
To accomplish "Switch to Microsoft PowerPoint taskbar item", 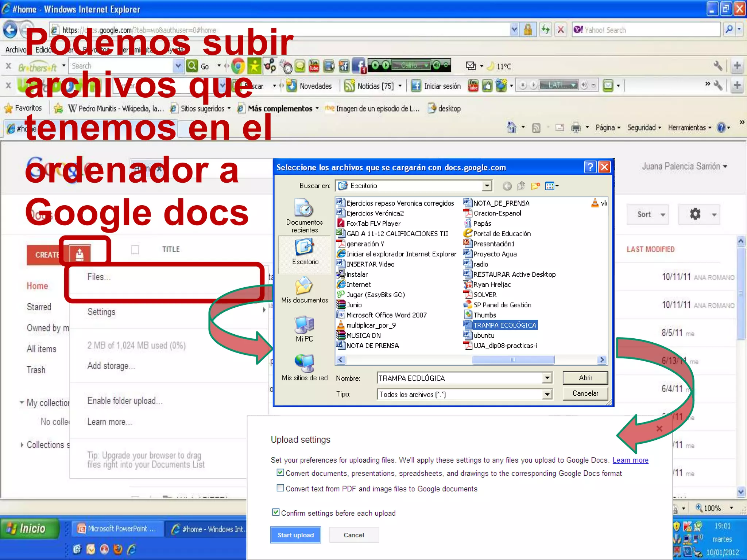I will (118, 529).
